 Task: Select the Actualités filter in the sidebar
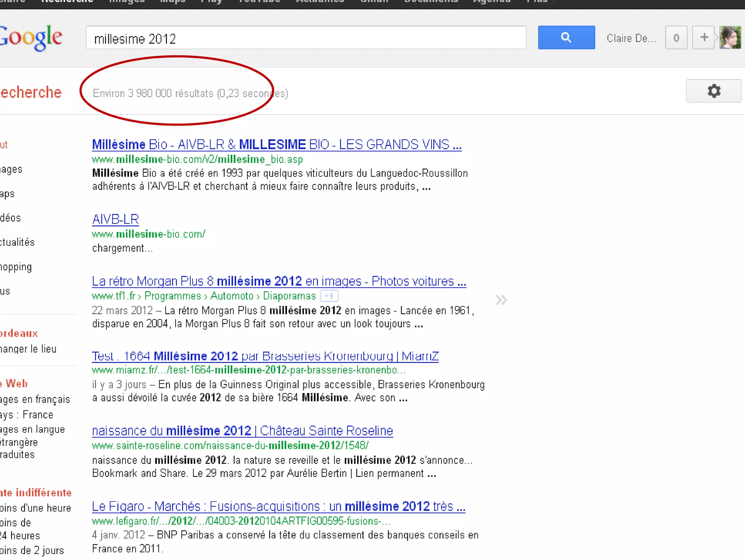pos(17,242)
